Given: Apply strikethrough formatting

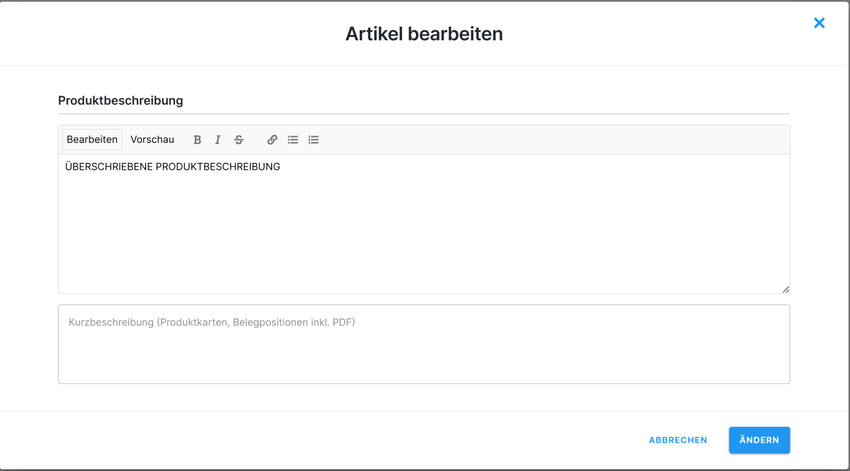Looking at the screenshot, I should [x=239, y=140].
